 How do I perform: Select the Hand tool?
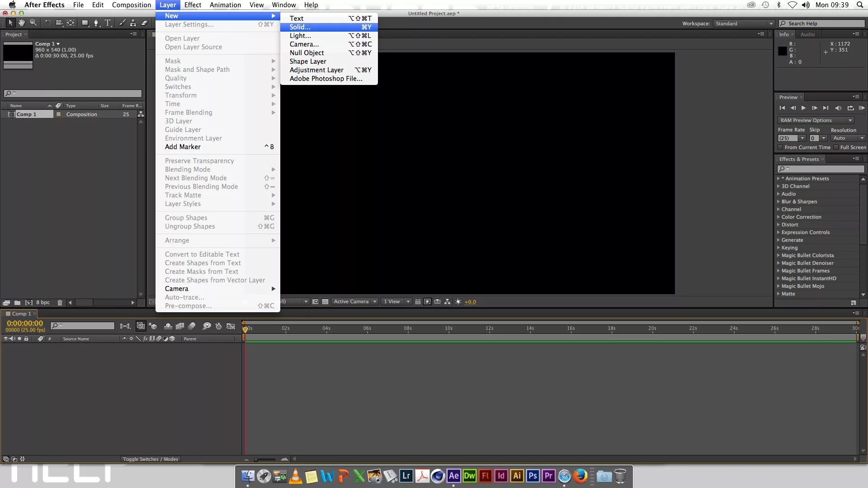coord(22,23)
